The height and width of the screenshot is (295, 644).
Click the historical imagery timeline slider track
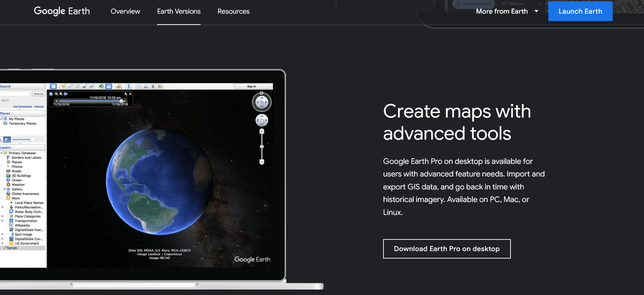(90, 101)
